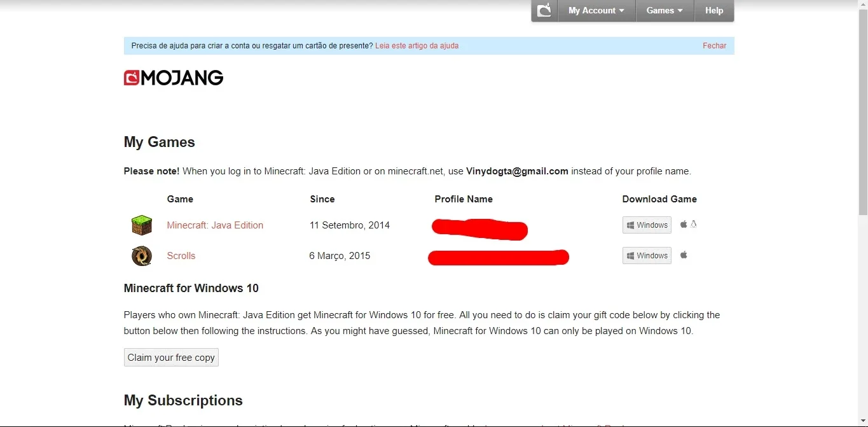The width and height of the screenshot is (868, 427).
Task: Click the Mojang logo icon in top nav
Action: click(x=544, y=10)
